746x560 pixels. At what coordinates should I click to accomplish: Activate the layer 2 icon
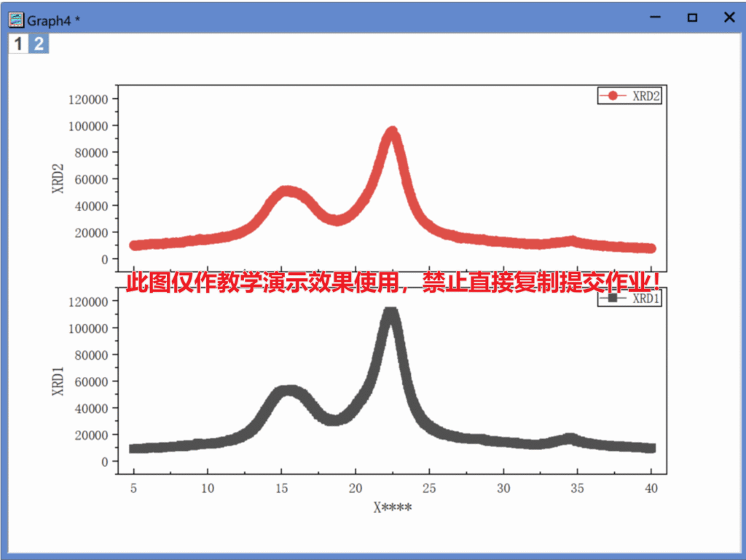click(x=39, y=44)
